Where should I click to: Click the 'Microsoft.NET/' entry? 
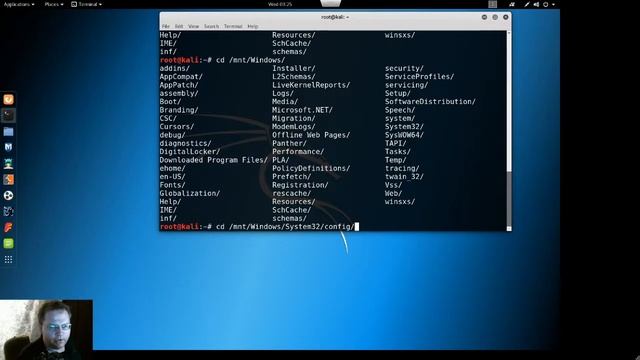(302, 110)
